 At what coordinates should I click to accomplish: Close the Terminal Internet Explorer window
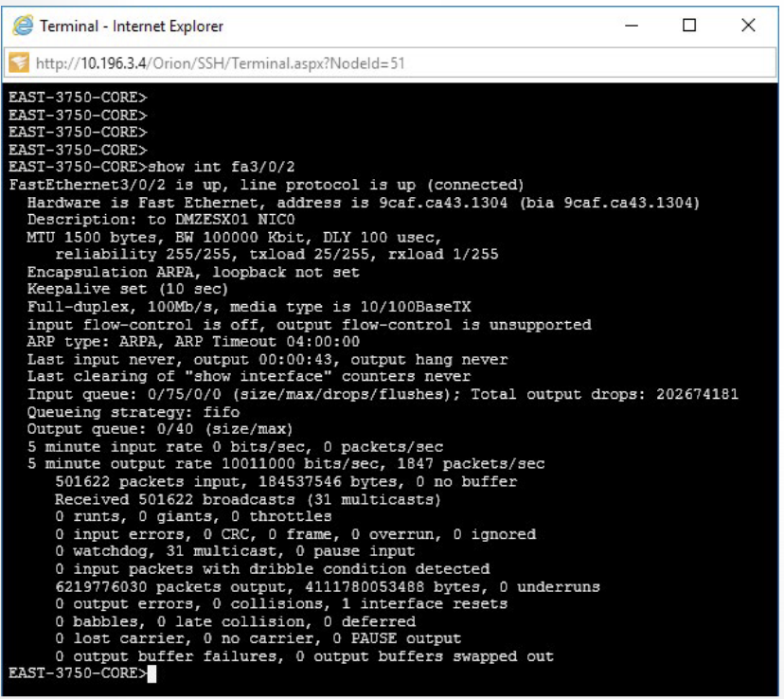click(x=748, y=27)
